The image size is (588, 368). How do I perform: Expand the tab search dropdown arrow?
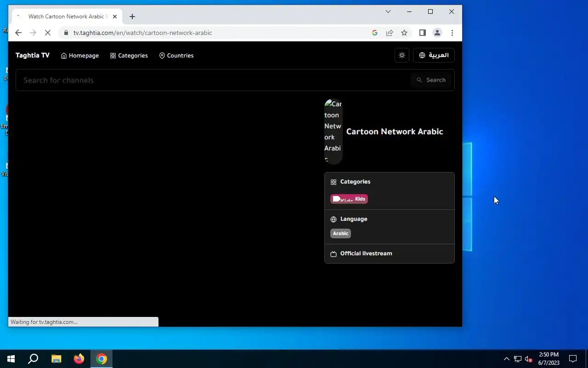point(388,11)
